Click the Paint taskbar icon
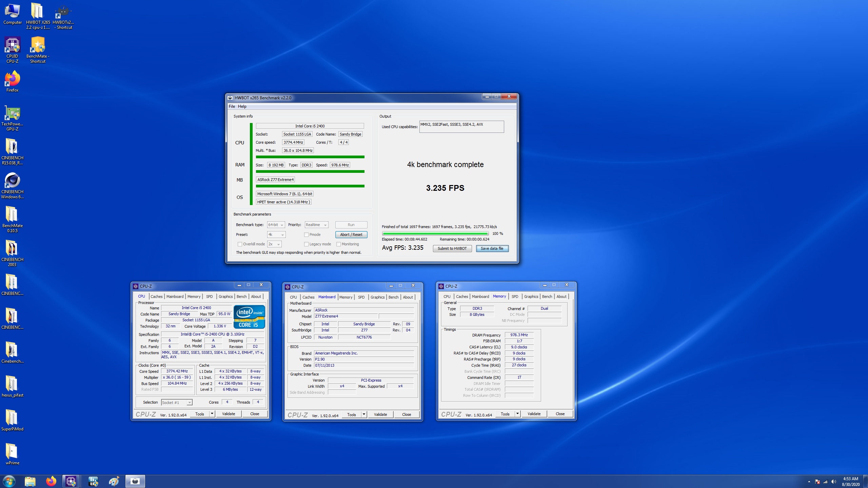This screenshot has width=868, height=488. pos(114,481)
